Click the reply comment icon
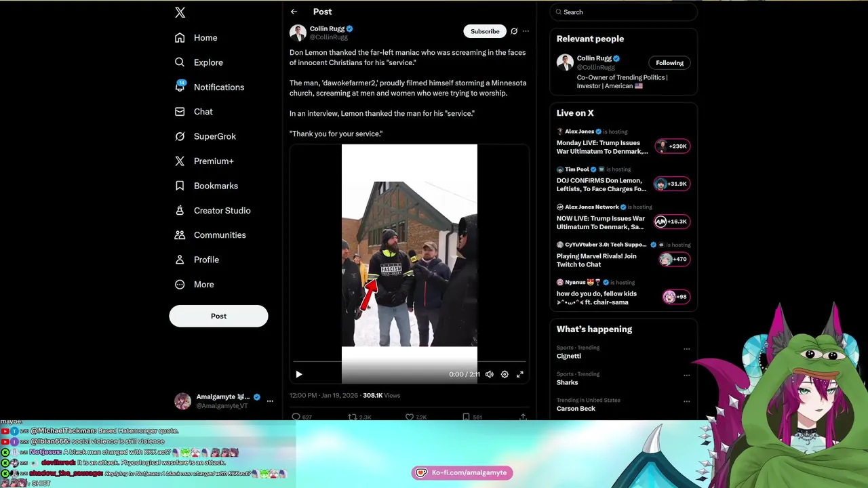The height and width of the screenshot is (488, 868). point(296,417)
